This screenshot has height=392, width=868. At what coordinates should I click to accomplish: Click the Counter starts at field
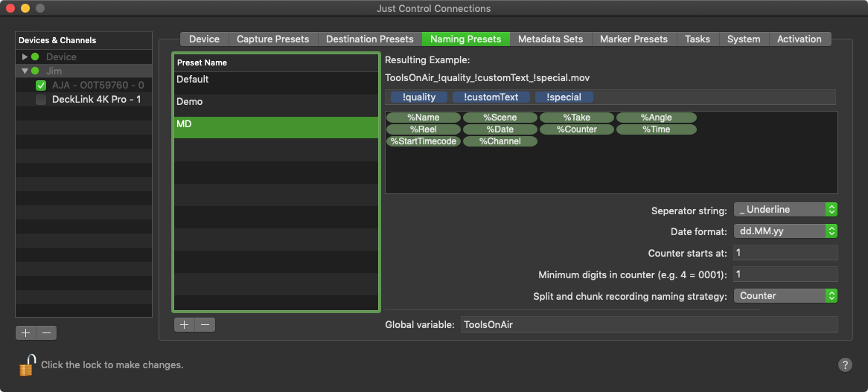click(785, 253)
